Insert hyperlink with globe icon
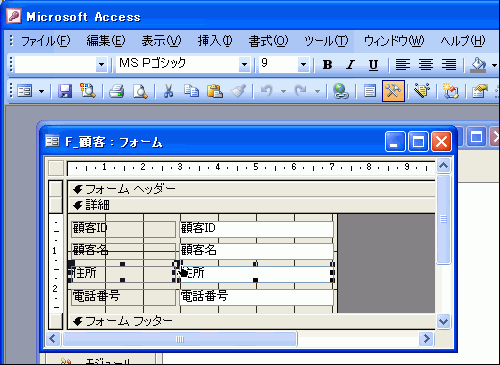Image resolution: width=500 pixels, height=365 pixels. point(341,91)
